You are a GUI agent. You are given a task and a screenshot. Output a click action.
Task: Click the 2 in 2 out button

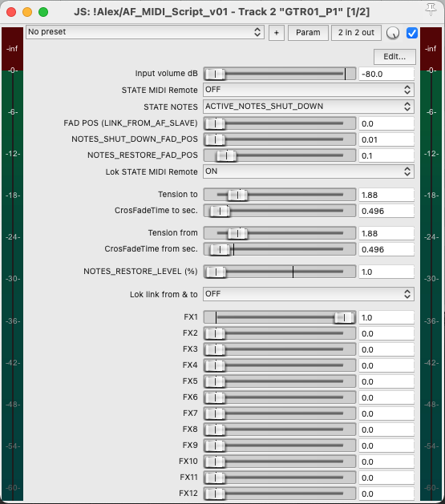pos(356,33)
